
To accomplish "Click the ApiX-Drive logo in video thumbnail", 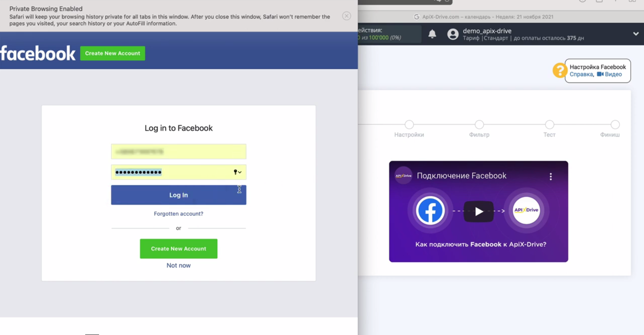I will pos(526,210).
